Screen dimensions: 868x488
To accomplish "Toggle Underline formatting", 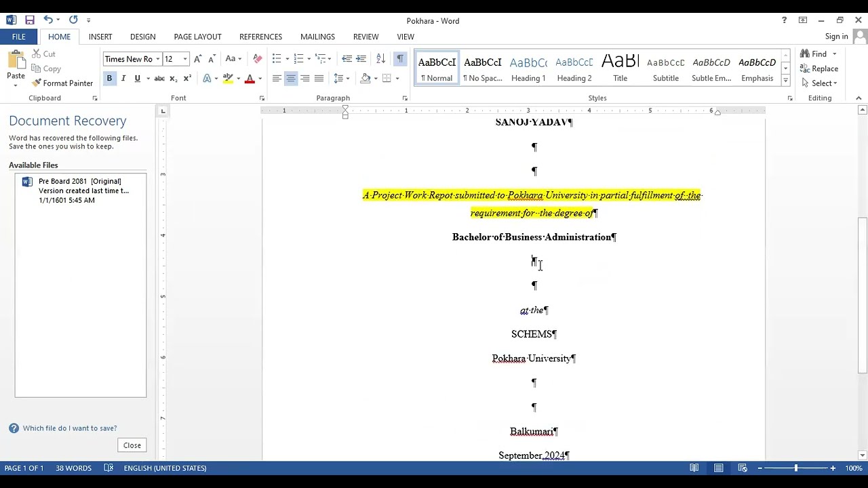I will coord(138,79).
